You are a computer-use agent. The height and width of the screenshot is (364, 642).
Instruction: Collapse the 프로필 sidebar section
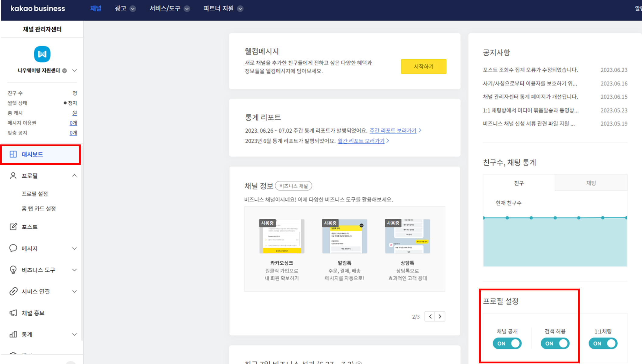74,175
